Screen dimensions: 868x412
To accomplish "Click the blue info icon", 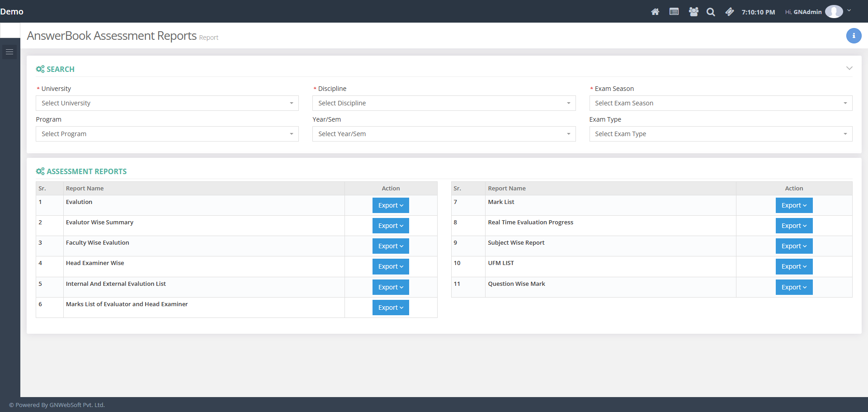I will 854,36.
